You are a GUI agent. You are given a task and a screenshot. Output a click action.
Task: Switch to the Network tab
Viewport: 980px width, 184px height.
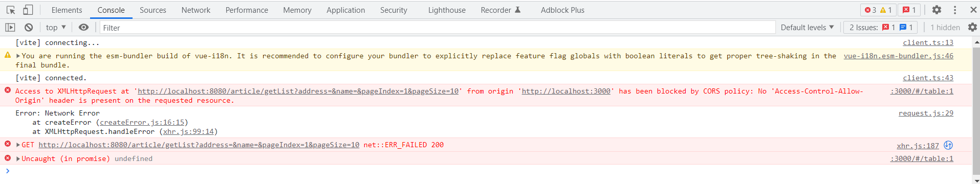(196, 10)
